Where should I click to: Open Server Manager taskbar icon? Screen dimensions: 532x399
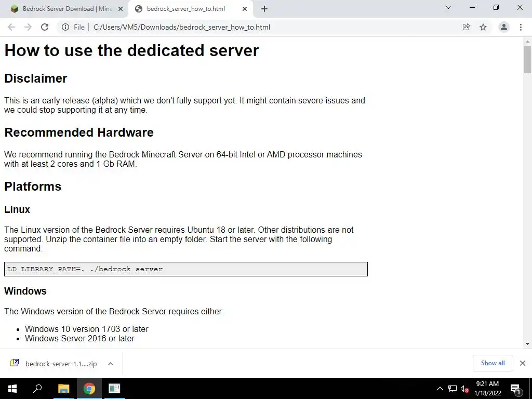point(114,389)
